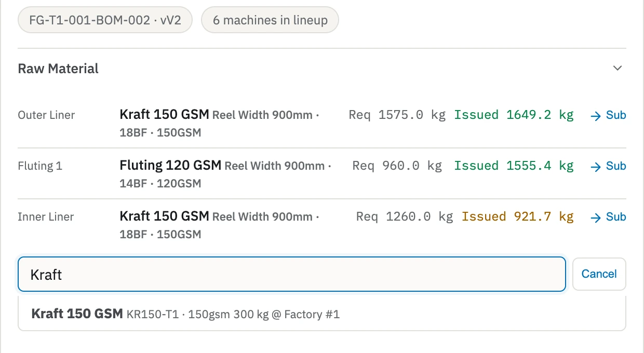
Task: Click Req 960.0 kg value
Action: coord(397,166)
